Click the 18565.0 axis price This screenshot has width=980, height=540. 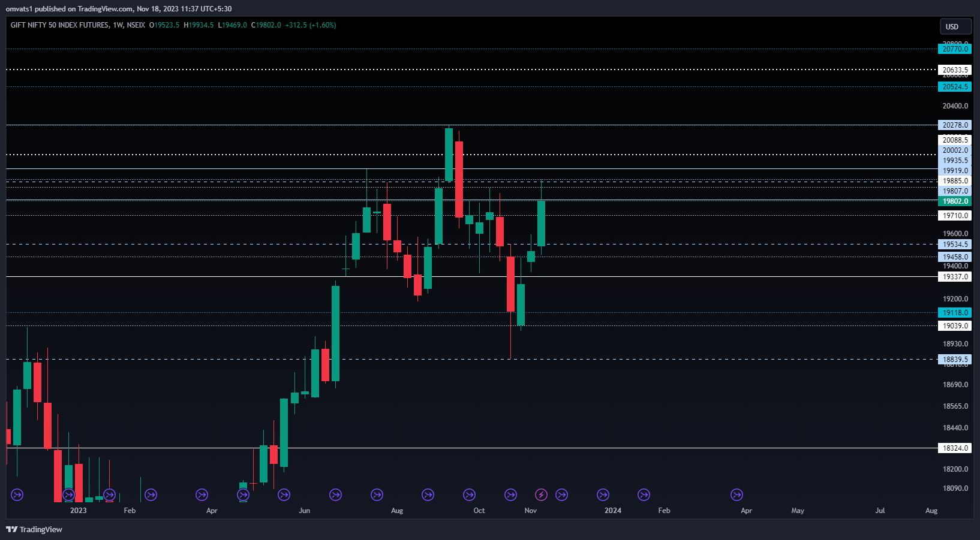point(955,406)
